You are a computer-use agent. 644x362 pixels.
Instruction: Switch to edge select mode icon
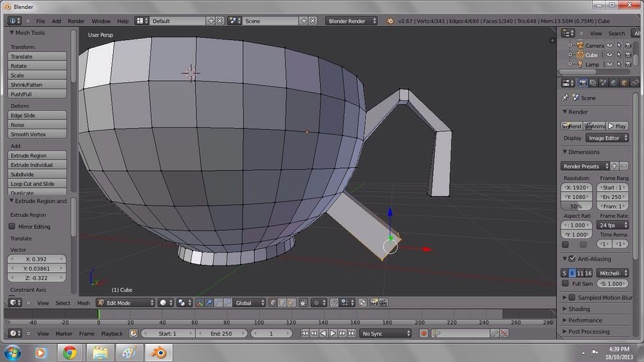click(x=282, y=303)
